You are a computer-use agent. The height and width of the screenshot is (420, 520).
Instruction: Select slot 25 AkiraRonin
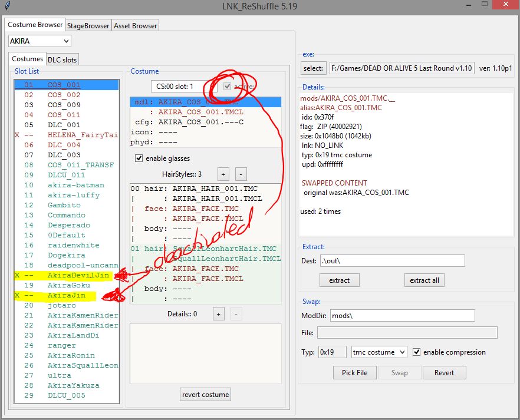pyautogui.click(x=66, y=355)
